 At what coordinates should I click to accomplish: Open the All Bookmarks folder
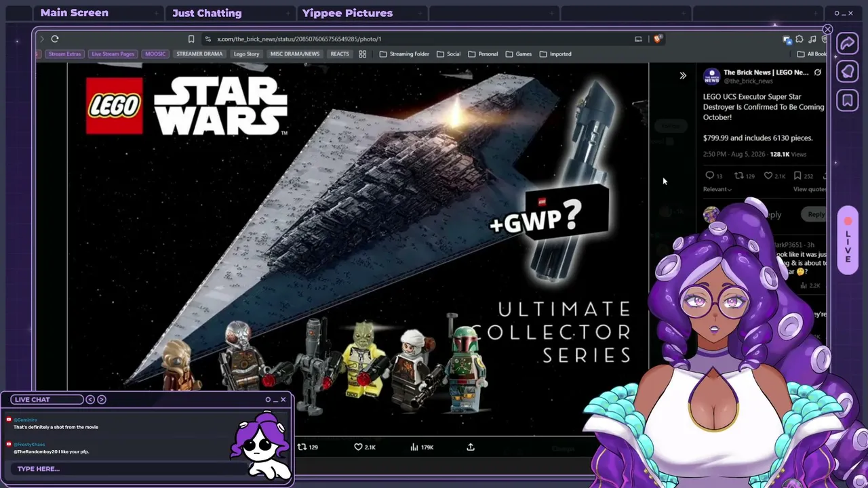[x=812, y=54]
